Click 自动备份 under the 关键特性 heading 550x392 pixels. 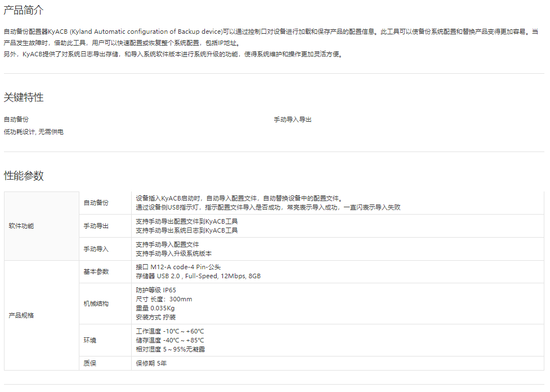click(x=16, y=119)
